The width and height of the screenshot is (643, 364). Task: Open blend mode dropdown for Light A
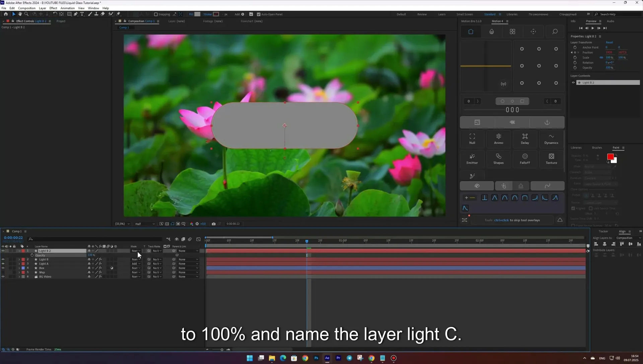[136, 264]
